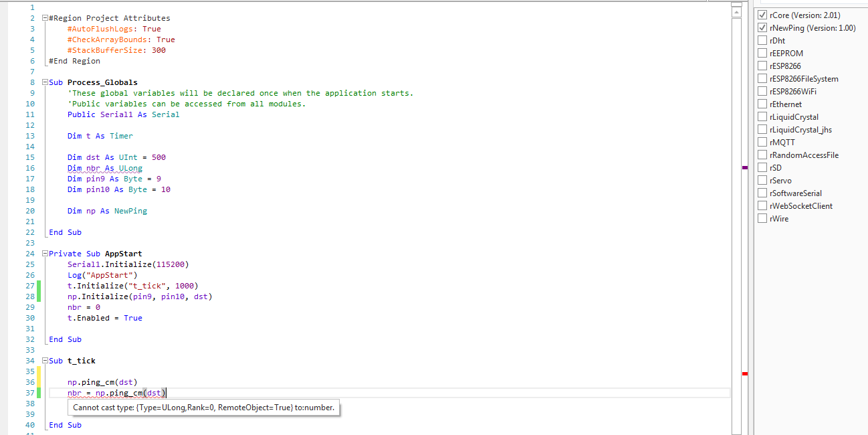868x435 pixels.
Task: Tick the rRandomAccessFile checkbox
Action: pyautogui.click(x=762, y=155)
